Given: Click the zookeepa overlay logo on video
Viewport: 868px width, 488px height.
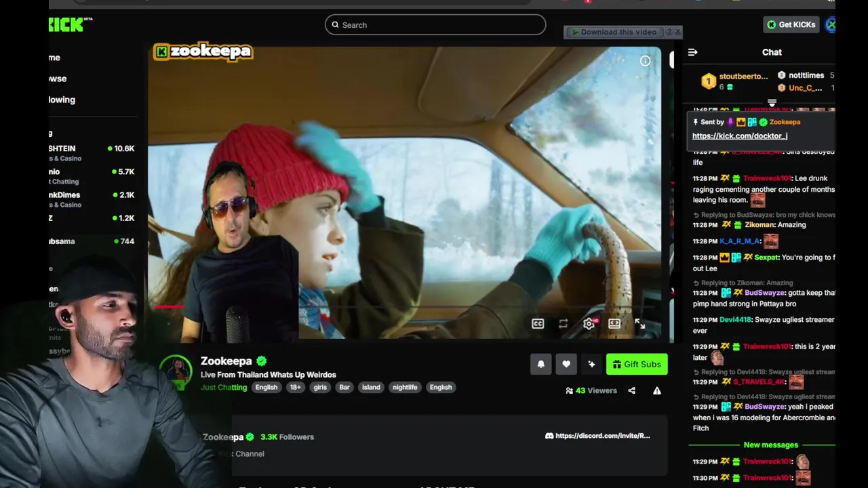Looking at the screenshot, I should tap(203, 52).
